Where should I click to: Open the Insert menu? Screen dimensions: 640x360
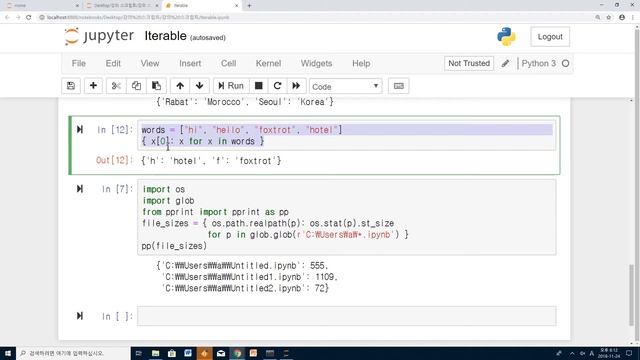pyautogui.click(x=190, y=64)
